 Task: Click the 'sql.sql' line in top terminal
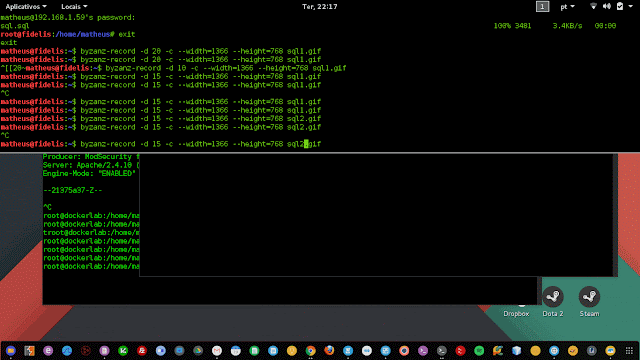[15, 26]
